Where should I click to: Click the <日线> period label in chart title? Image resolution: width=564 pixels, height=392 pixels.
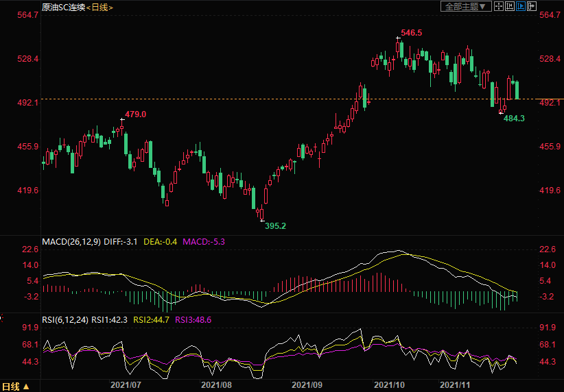click(x=99, y=7)
